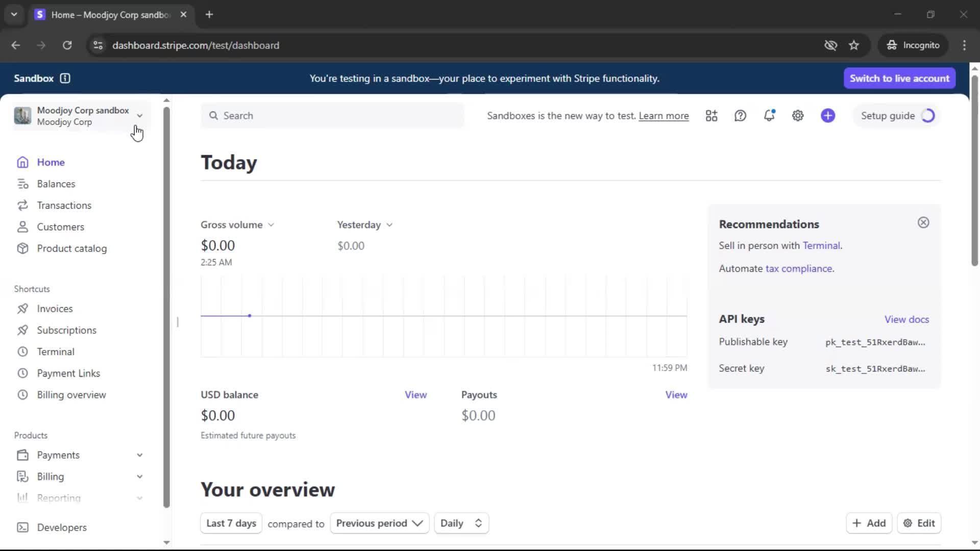Screen dimensions: 980x551
Task: Click the Daily interval stepper
Action: pyautogui.click(x=461, y=523)
